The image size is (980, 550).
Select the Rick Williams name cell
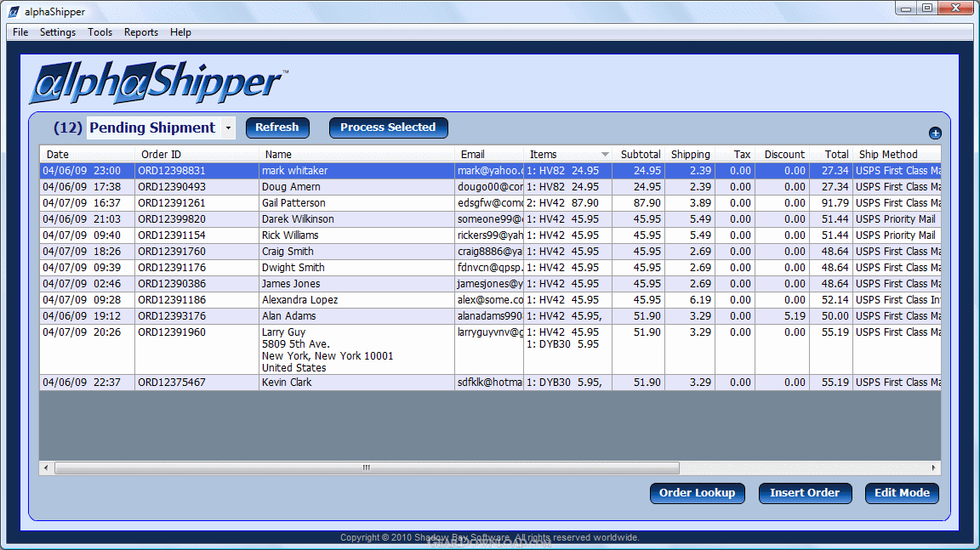pyautogui.click(x=357, y=235)
